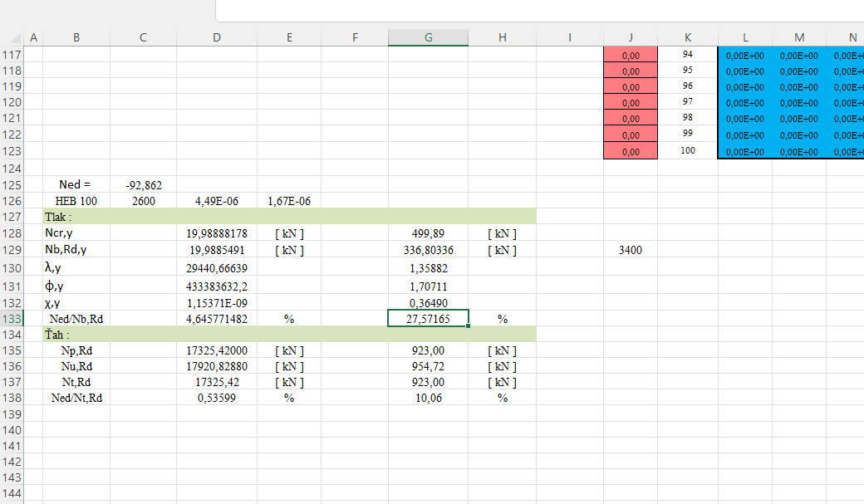Select cell showing 4,49E-06
The image size is (864, 504).
pyautogui.click(x=217, y=201)
